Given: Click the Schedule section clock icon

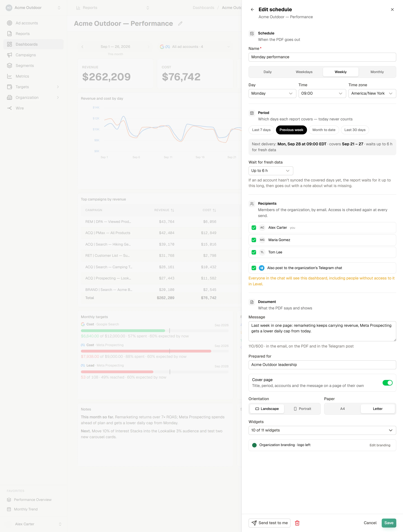Looking at the screenshot, I should click(252, 34).
